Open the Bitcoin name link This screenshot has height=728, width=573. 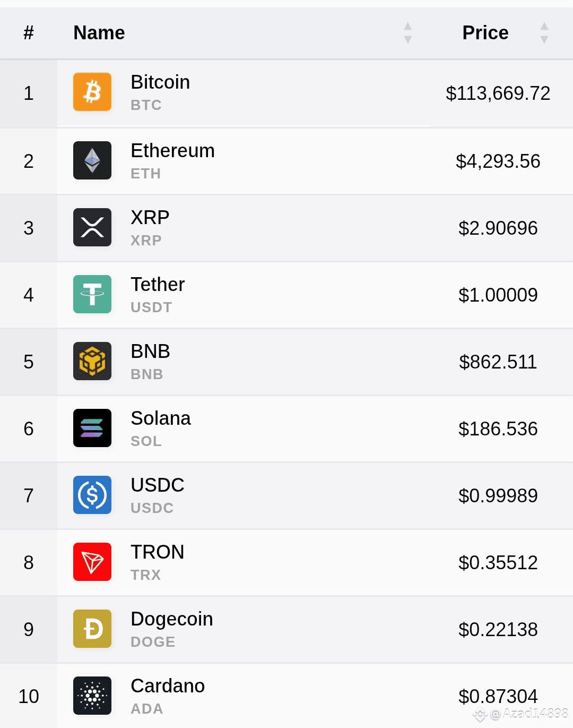[x=160, y=82]
